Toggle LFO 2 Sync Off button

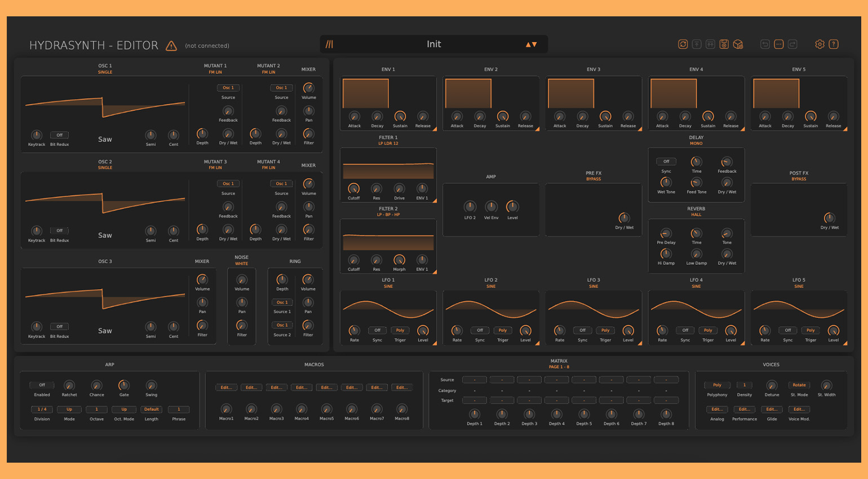coord(480,330)
